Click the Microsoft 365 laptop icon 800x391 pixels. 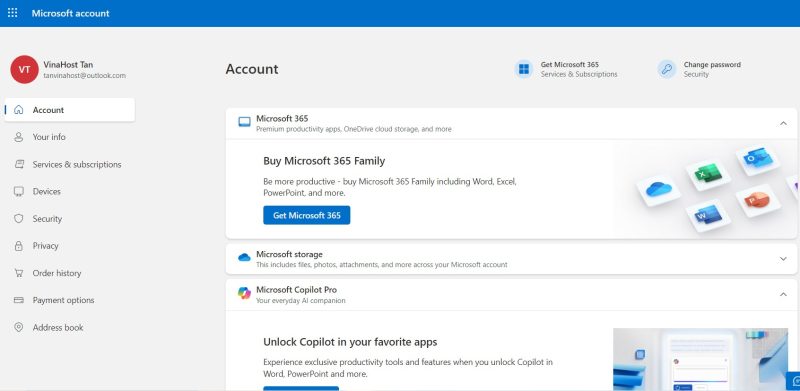[244, 122]
